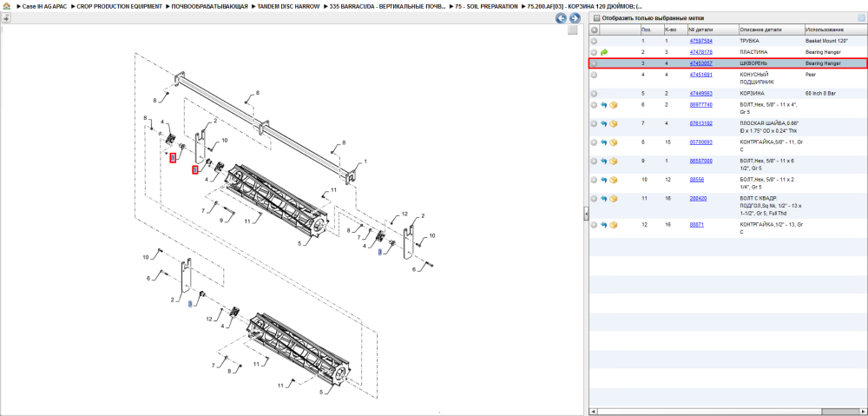Click the circle icon in table header
868x416 pixels.
click(x=594, y=30)
